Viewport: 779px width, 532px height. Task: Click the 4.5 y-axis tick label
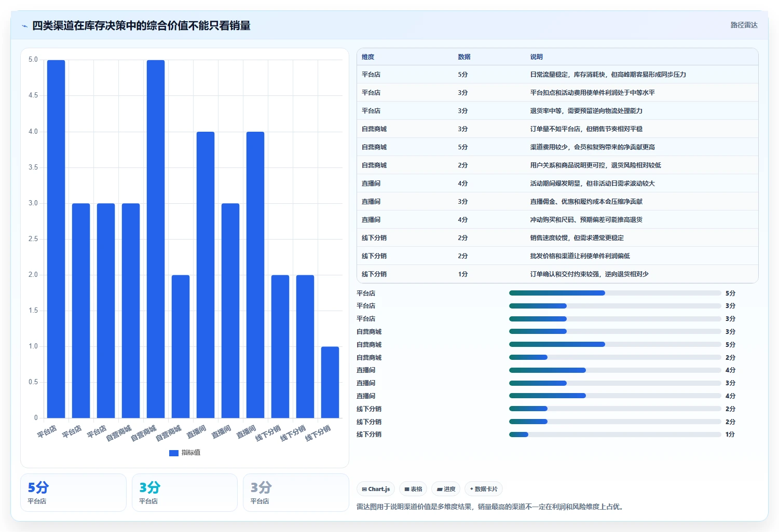tap(33, 95)
